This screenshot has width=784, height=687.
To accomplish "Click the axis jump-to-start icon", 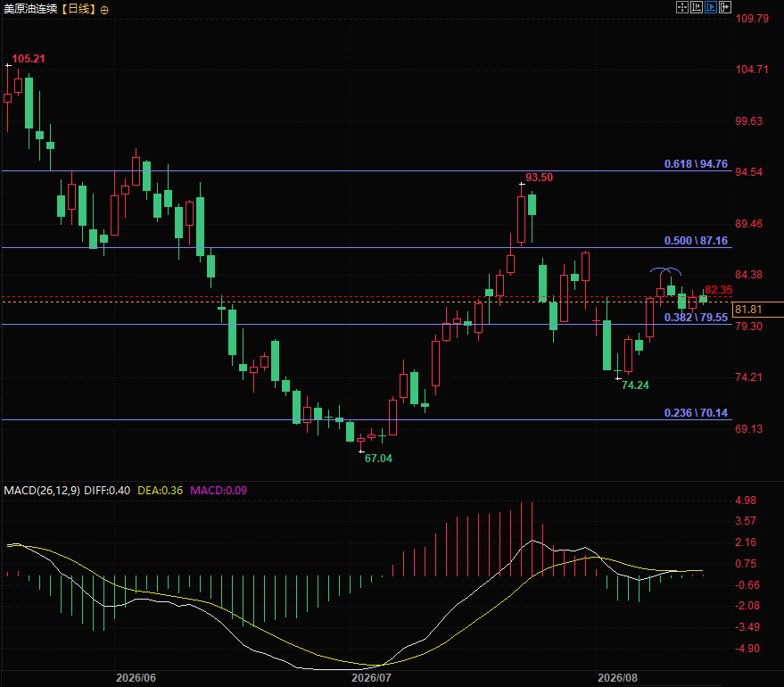I will (x=697, y=7).
